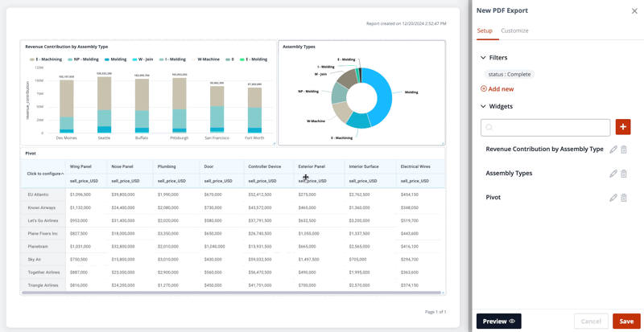Select the Setup tab
The width and height of the screenshot is (644, 332).
click(x=484, y=31)
